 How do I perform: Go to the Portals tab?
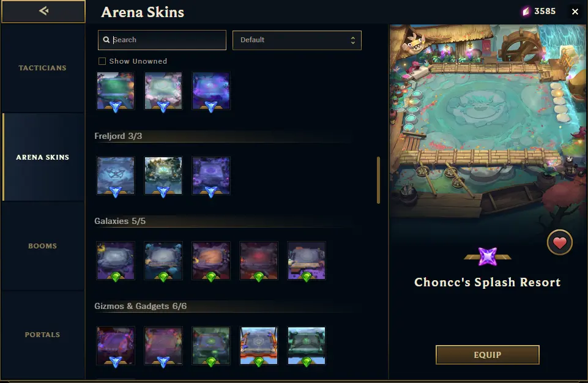coord(43,335)
